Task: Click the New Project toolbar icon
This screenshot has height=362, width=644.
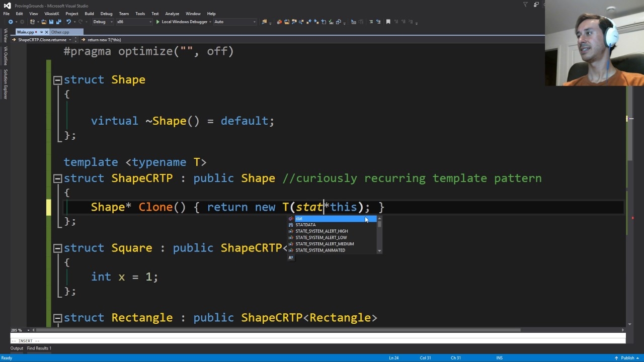Action: (x=32, y=22)
